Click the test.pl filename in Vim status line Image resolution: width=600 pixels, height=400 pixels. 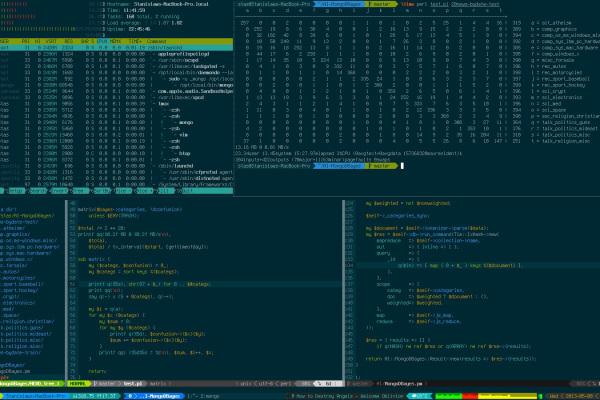pos(133,384)
